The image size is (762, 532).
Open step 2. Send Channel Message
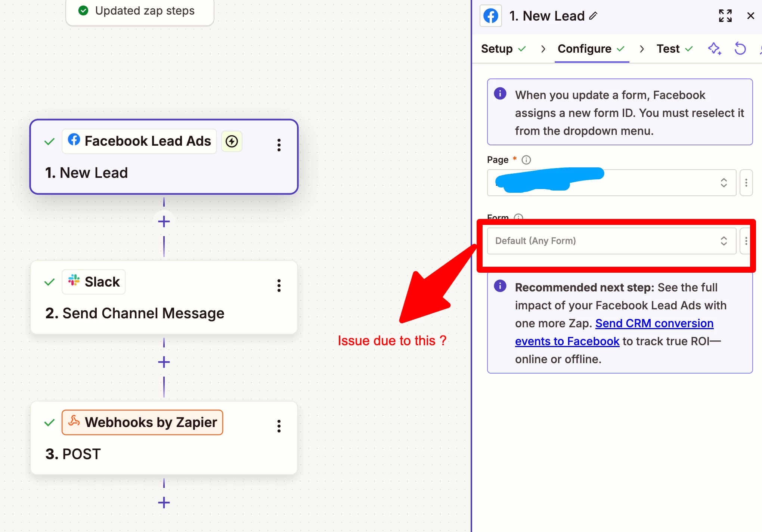tap(164, 297)
